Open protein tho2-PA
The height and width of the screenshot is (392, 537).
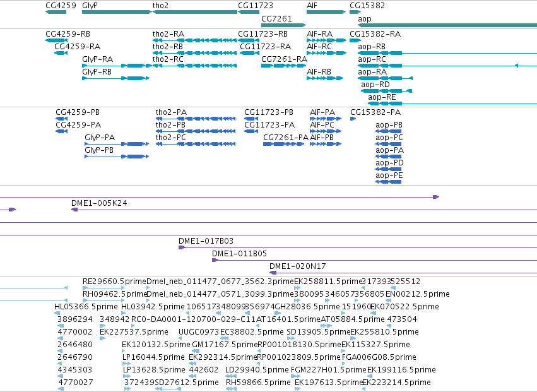click(x=196, y=119)
